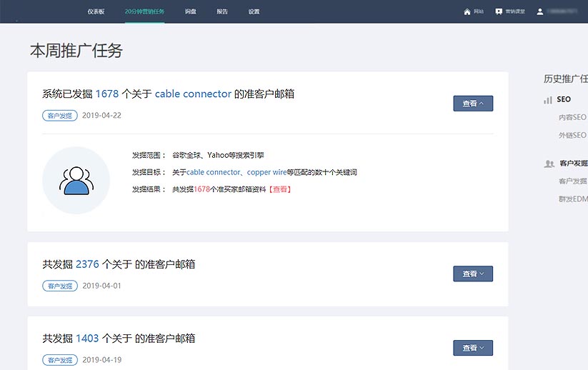Screen dimensions: 588x370
Task: Open 外链SEO in the history sidebar
Action: coord(572,135)
